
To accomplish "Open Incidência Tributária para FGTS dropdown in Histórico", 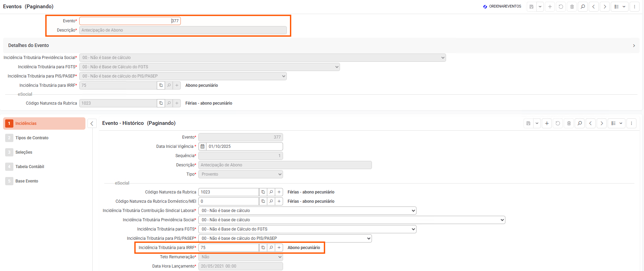I will click(307, 229).
